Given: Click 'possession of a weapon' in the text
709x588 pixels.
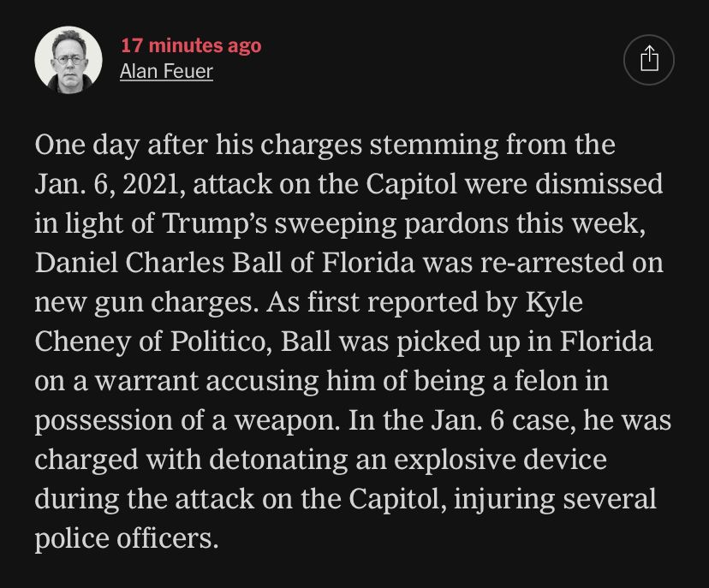Looking at the screenshot, I should pyautogui.click(x=186, y=420).
